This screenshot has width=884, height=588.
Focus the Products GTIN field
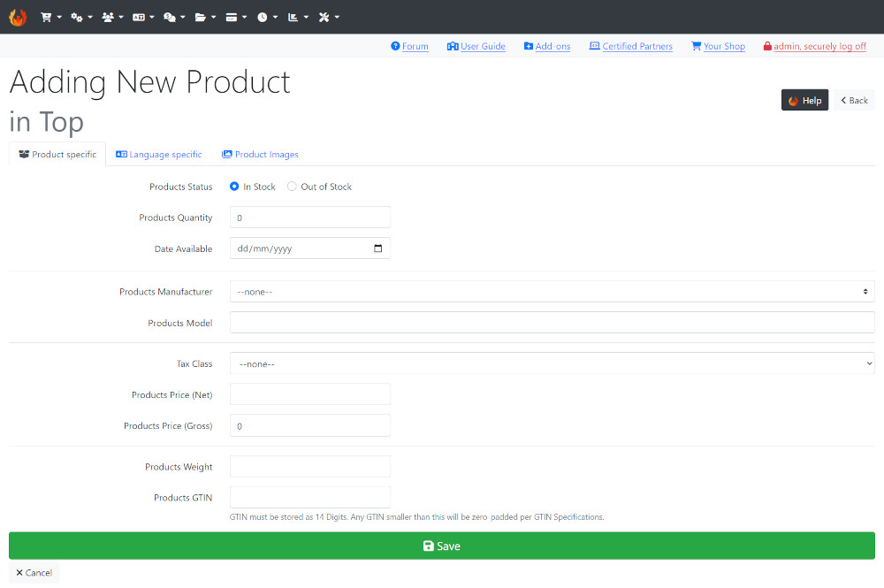(310, 497)
